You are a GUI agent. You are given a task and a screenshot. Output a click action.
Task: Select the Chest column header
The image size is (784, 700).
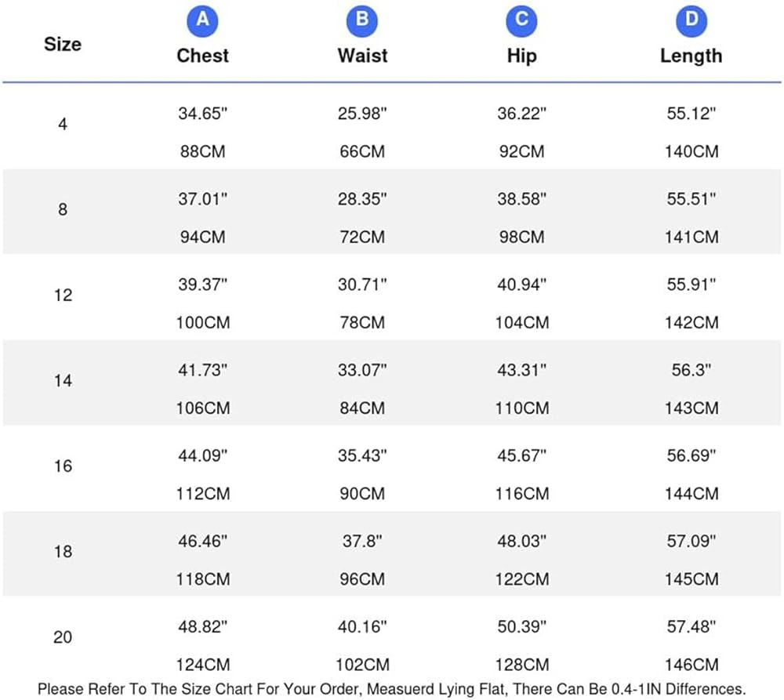pyautogui.click(x=203, y=56)
